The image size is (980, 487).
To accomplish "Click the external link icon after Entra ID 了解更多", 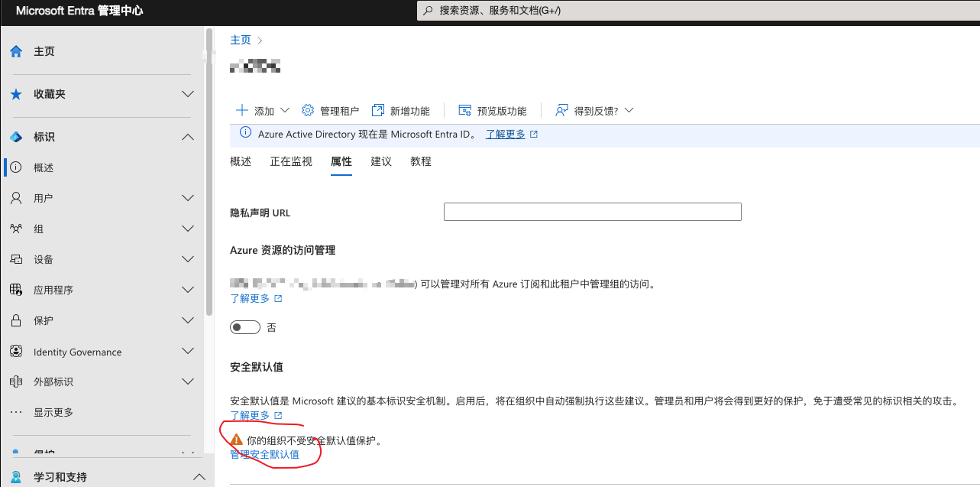I will (534, 134).
